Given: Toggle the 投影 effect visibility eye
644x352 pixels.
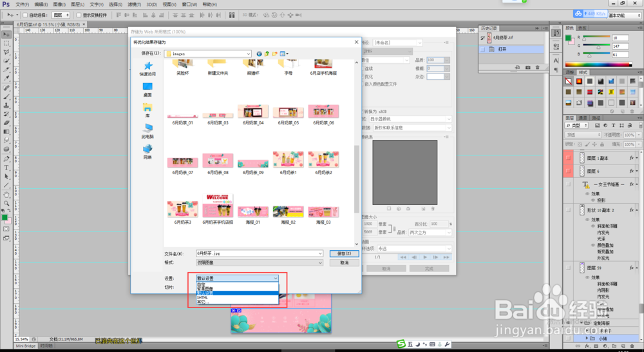Looking at the screenshot, I should [592, 200].
